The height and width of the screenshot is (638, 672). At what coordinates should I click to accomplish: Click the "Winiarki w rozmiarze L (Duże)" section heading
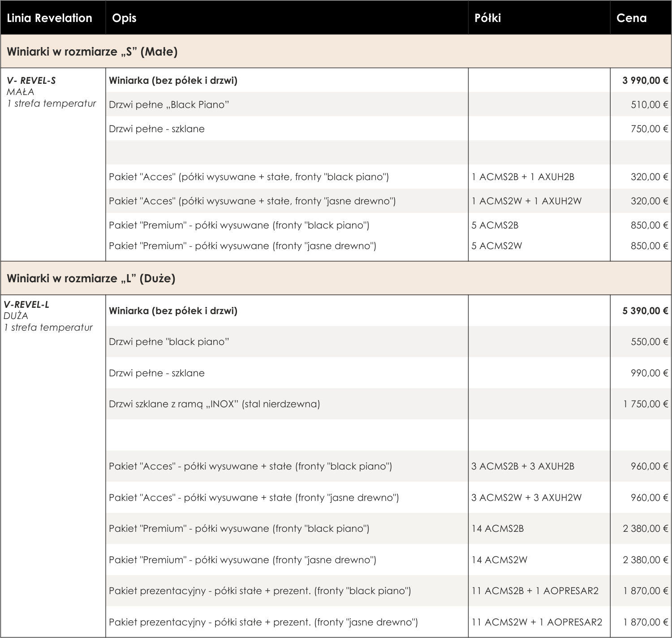[x=91, y=278]
